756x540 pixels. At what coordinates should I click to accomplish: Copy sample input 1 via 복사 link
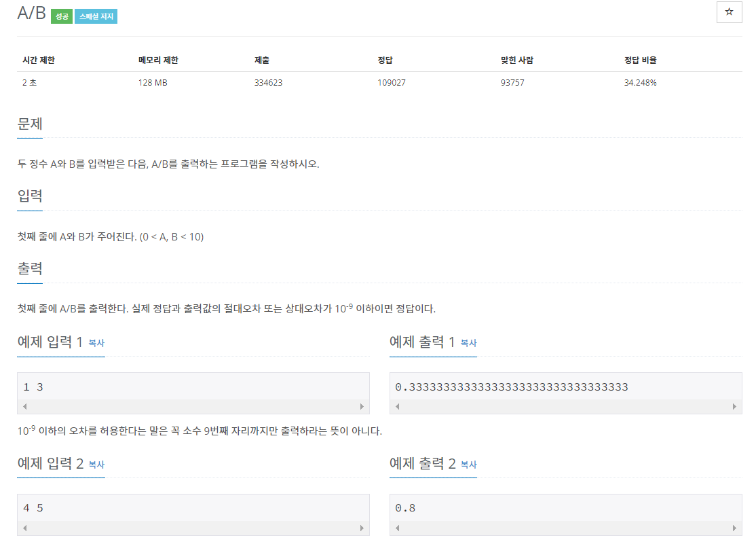tap(96, 343)
